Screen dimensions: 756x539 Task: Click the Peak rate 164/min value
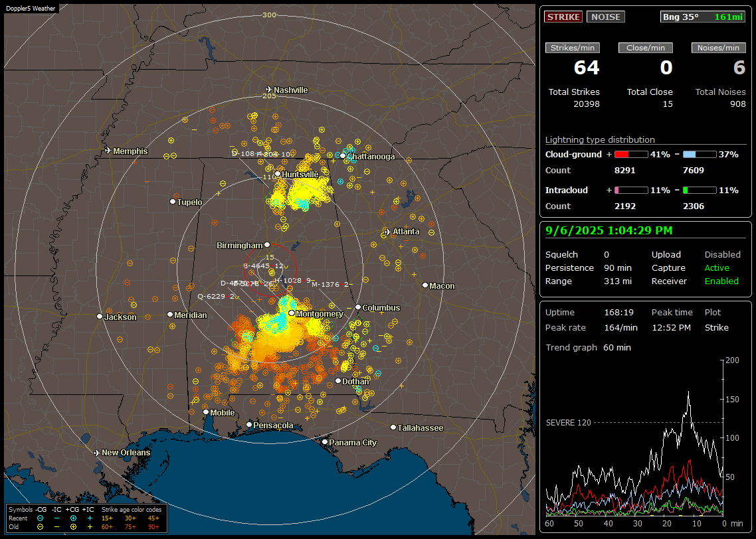pyautogui.click(x=620, y=327)
